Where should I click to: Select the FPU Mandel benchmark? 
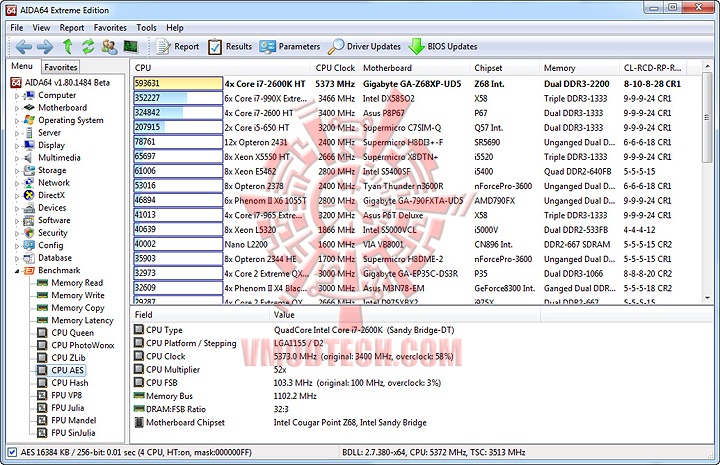[73, 420]
